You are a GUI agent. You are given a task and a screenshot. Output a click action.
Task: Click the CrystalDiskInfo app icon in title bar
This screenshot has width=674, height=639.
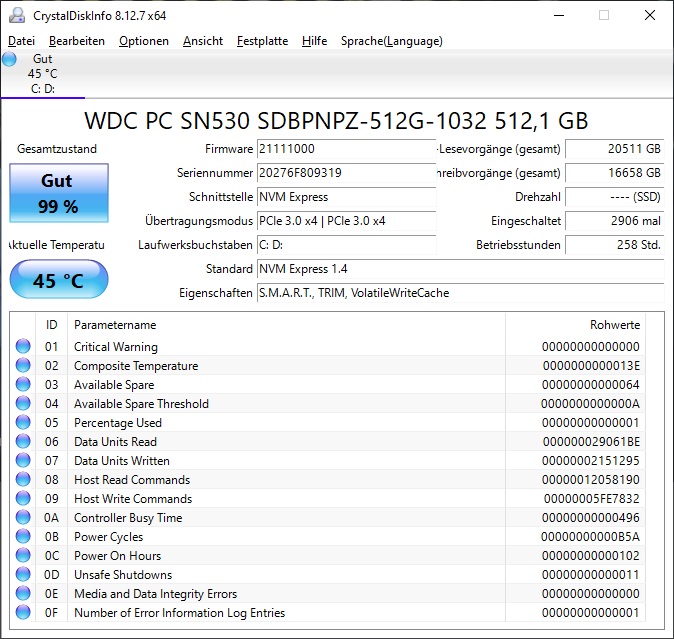pos(15,15)
